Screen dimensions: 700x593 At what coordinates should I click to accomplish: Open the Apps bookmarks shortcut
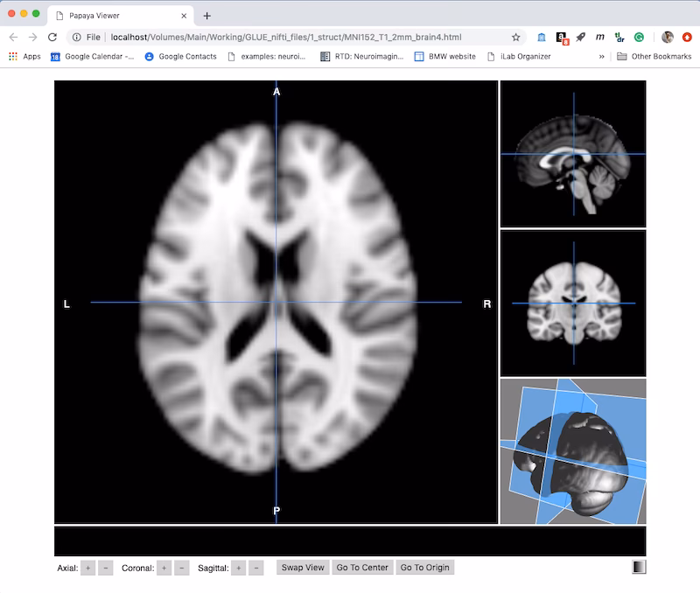coord(24,56)
